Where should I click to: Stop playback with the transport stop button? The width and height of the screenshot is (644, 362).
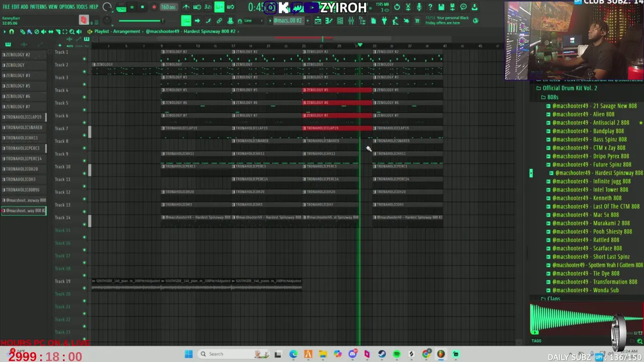[142, 8]
